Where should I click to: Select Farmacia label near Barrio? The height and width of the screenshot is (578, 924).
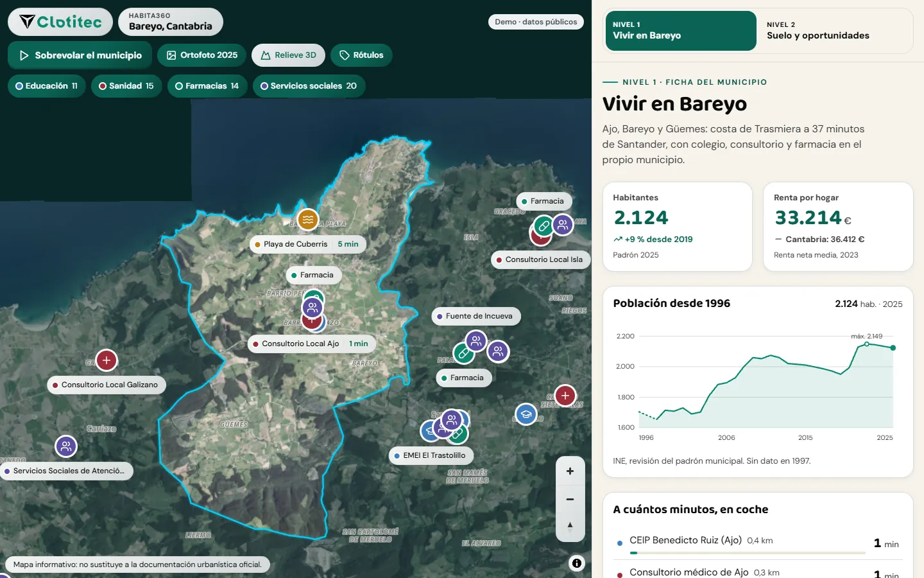314,275
